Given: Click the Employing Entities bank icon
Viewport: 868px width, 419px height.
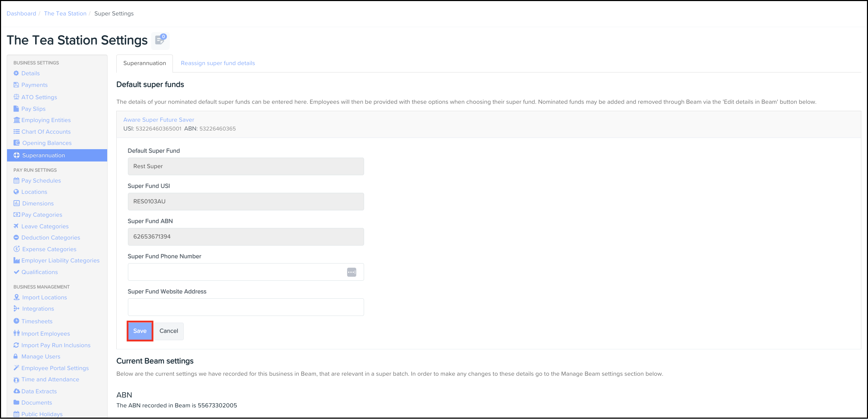Looking at the screenshot, I should 17,120.
